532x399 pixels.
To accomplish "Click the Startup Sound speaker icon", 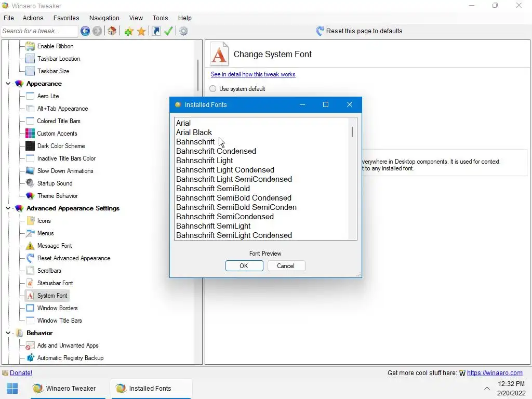I will (x=30, y=183).
